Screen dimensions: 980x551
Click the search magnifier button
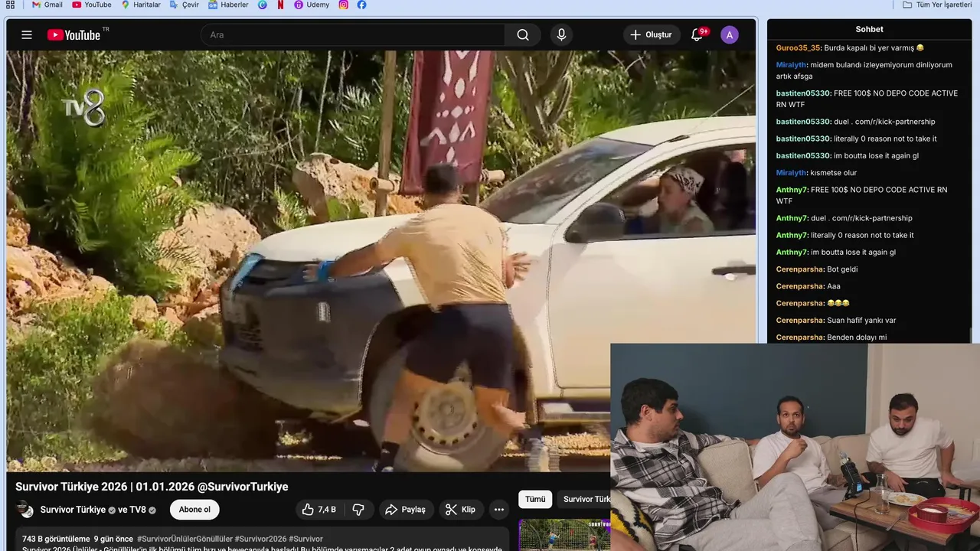click(523, 34)
